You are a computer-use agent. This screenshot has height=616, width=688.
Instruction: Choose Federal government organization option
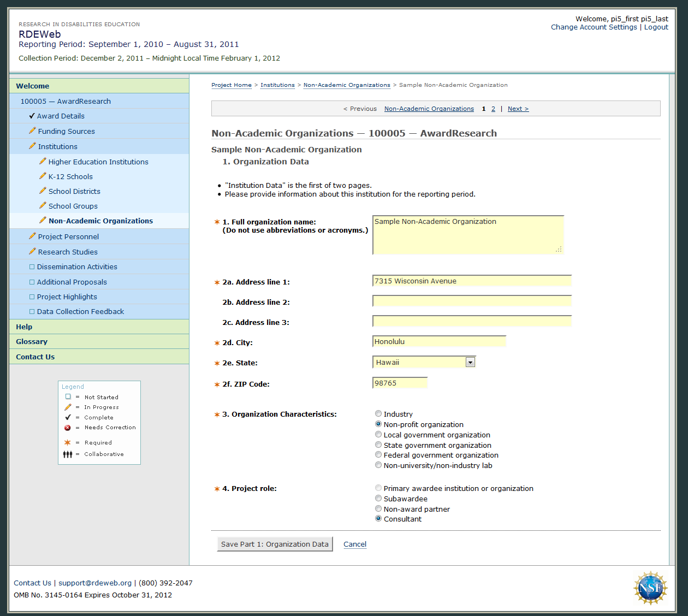[x=378, y=455]
